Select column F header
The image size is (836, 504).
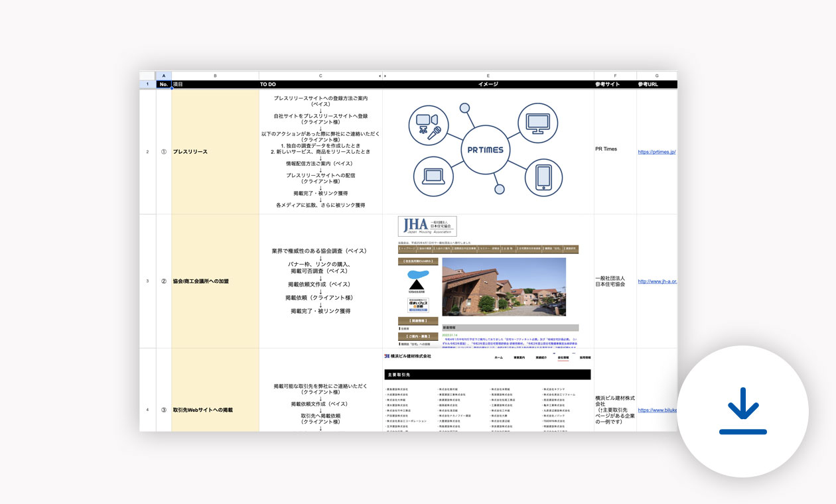click(x=615, y=76)
